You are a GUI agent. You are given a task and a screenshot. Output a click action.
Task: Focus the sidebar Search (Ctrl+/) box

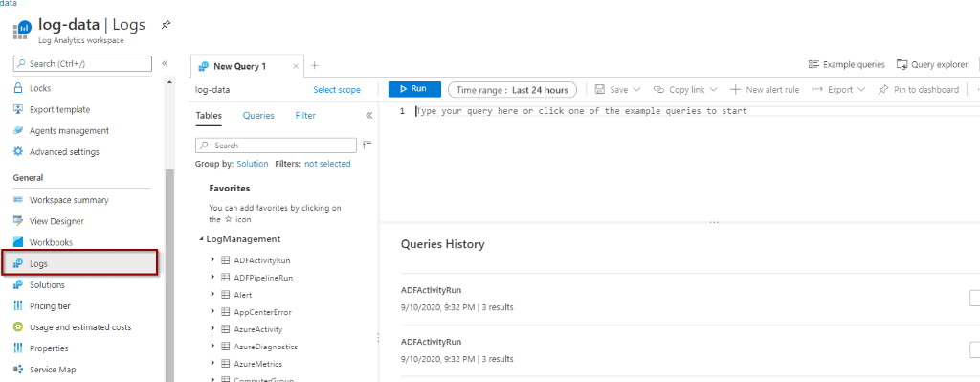(x=82, y=64)
